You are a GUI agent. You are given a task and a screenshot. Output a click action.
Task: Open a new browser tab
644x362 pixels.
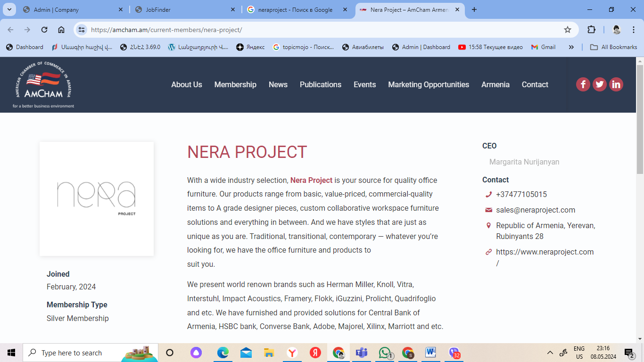coord(474,9)
